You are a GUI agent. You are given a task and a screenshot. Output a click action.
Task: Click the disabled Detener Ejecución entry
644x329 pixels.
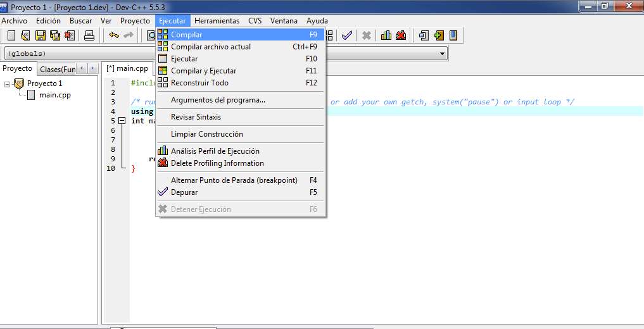241,209
